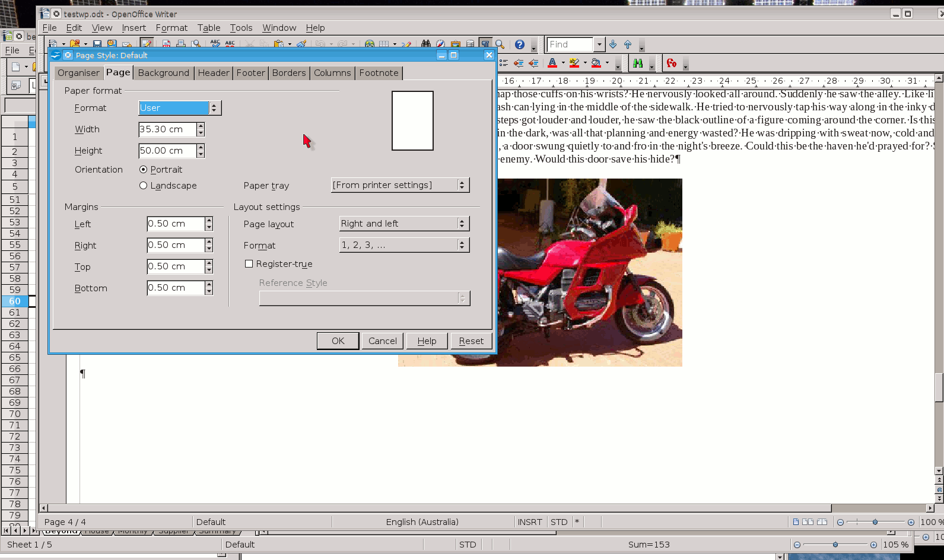Select the Landscape orientation option

(x=144, y=186)
